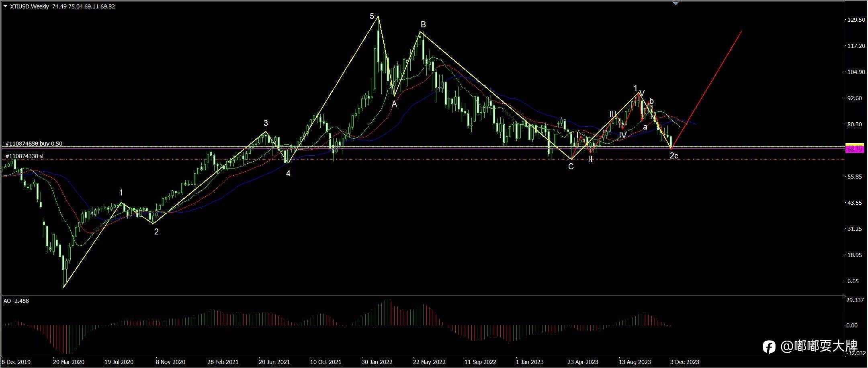Screen dimensions: 868x368
Task: Click the 129.50 price scale label
Action: (856, 20)
